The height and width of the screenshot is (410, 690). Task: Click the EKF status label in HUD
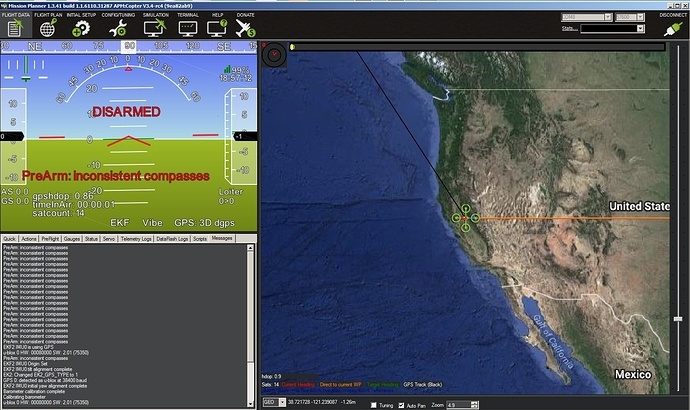point(120,223)
